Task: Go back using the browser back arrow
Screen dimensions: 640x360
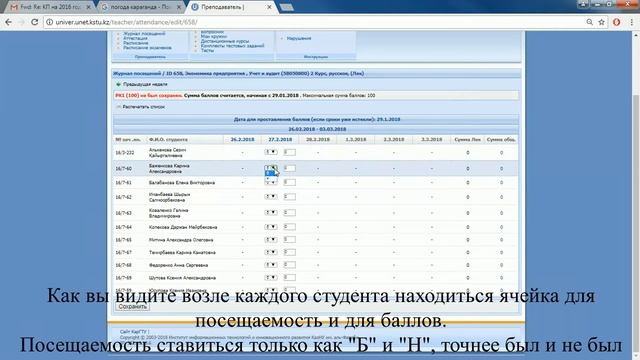Action: pos(8,22)
